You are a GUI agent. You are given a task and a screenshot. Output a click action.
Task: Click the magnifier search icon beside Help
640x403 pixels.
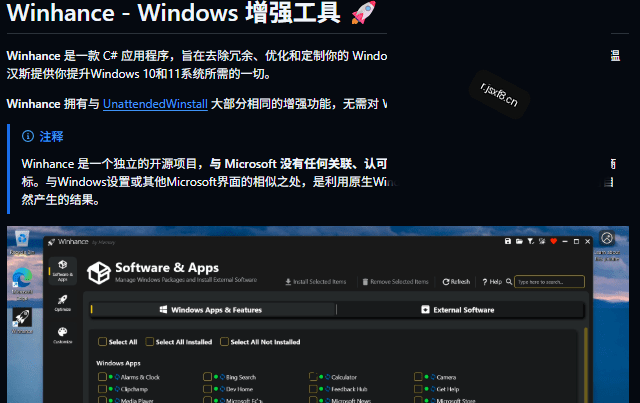(x=509, y=282)
